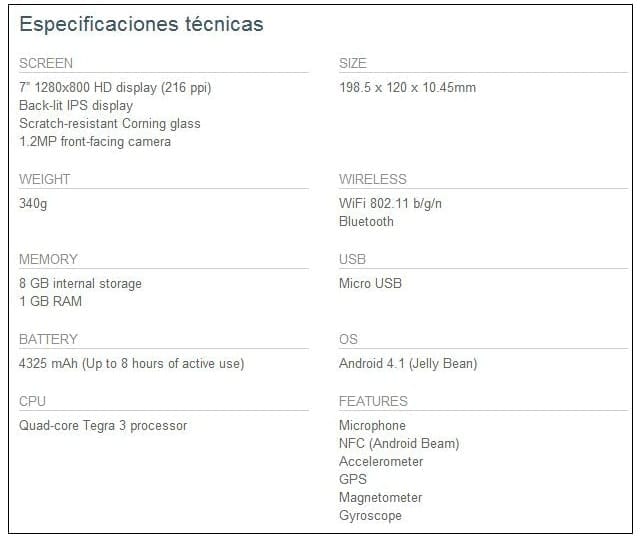Click the 340g weight value
641x540 pixels.
[33, 204]
